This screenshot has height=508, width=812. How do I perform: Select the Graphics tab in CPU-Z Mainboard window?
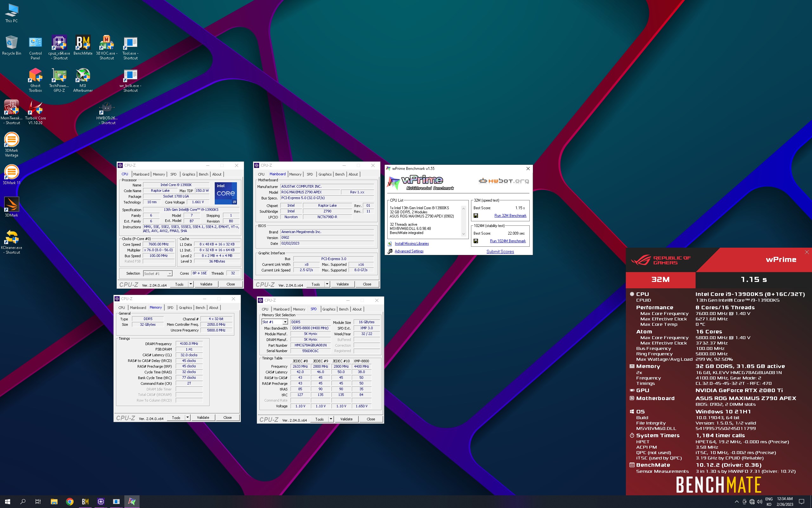tap(325, 174)
